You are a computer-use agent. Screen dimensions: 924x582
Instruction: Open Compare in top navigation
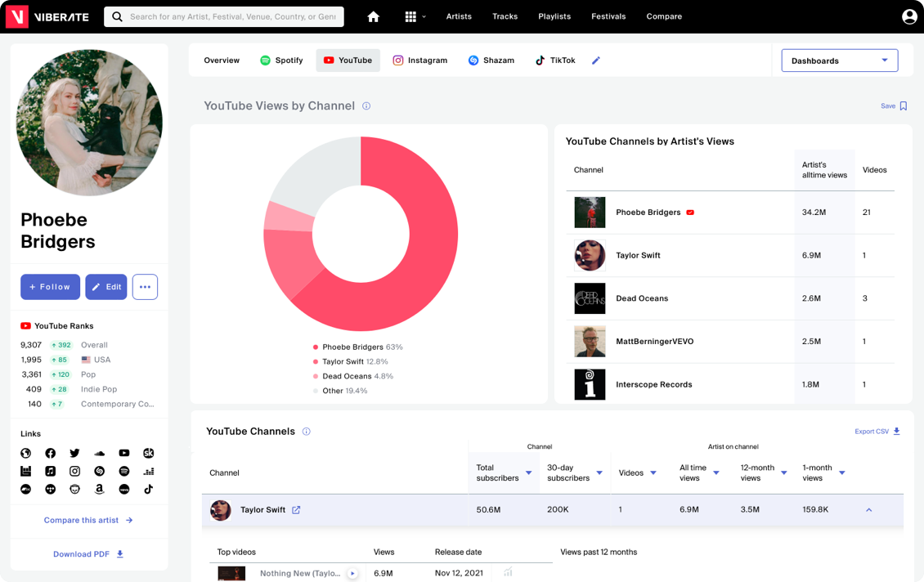pyautogui.click(x=664, y=16)
